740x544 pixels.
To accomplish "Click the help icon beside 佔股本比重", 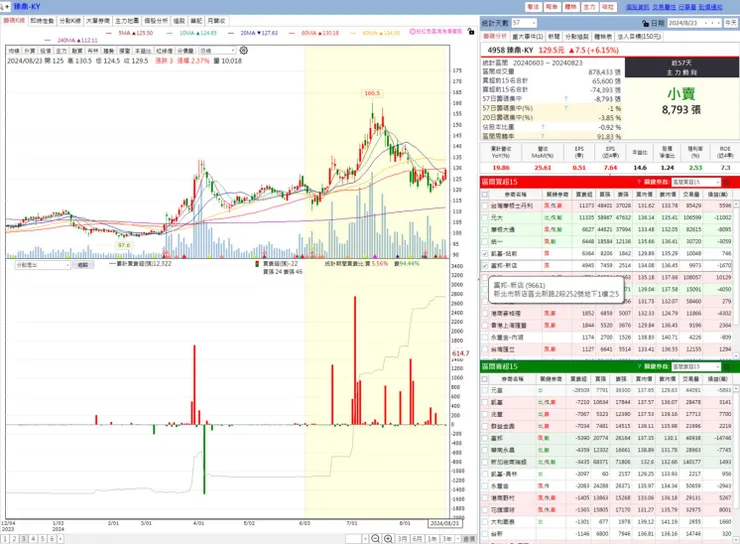I will coord(543,127).
